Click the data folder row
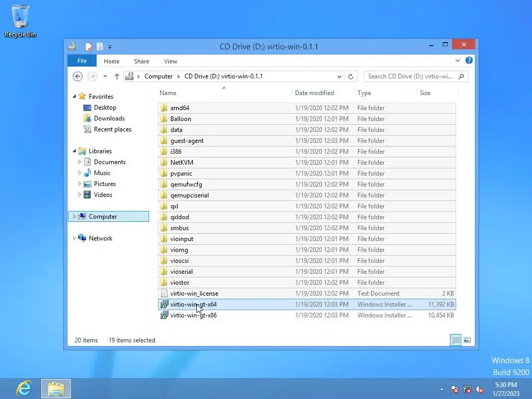The image size is (532, 399). [307, 129]
